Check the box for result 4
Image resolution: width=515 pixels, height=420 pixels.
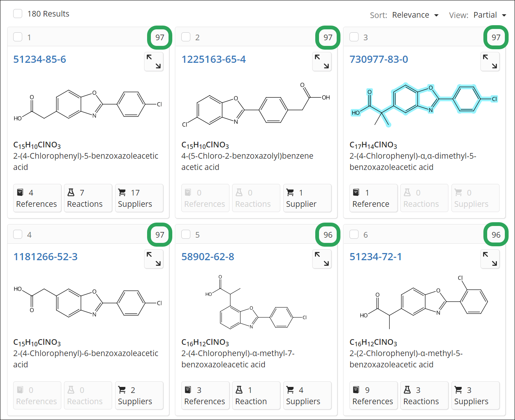point(18,234)
